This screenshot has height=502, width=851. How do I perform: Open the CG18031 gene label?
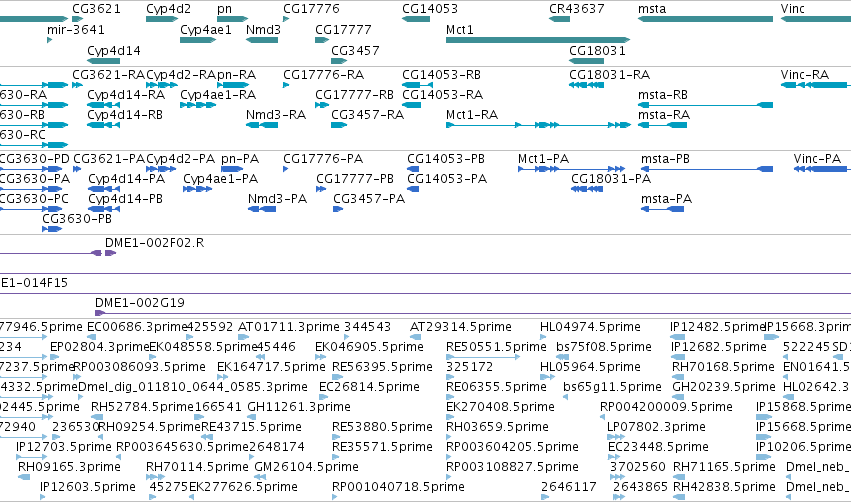(x=597, y=50)
